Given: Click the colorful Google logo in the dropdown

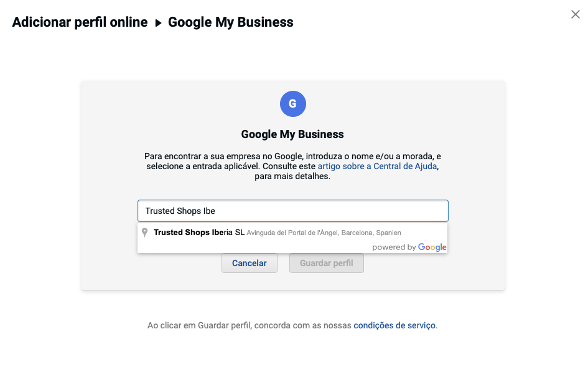Looking at the screenshot, I should (432, 247).
